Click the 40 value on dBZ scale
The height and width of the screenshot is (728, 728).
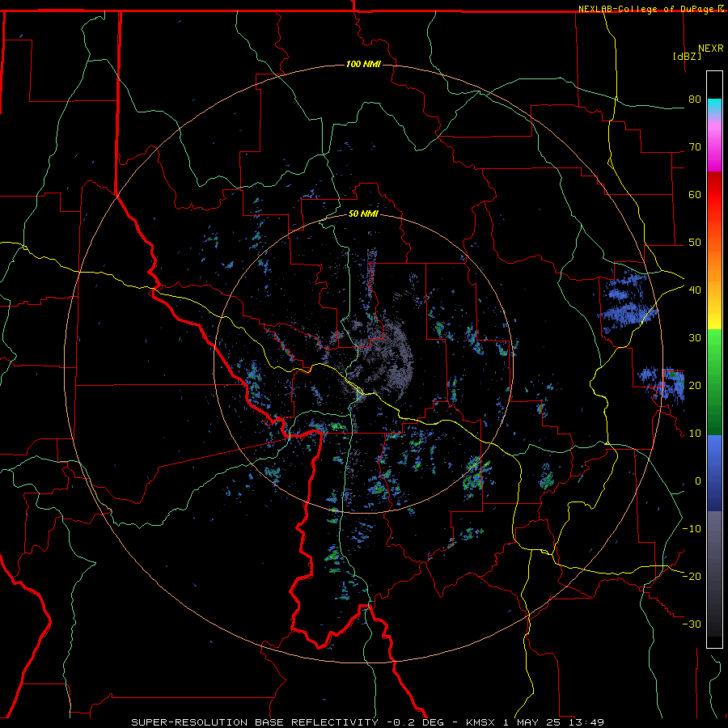[x=695, y=290]
